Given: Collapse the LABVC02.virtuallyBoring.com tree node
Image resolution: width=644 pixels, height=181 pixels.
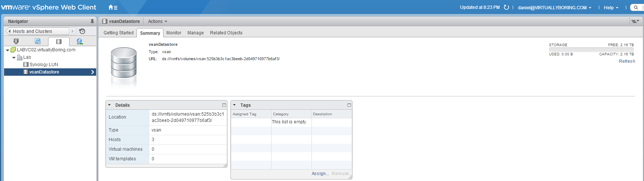Looking at the screenshot, I should coord(7,50).
